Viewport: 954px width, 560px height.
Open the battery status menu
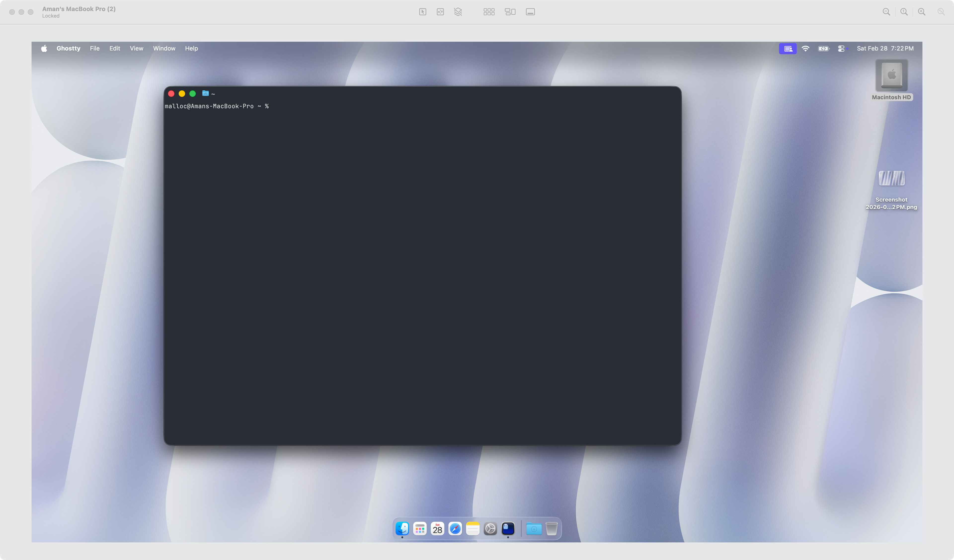(x=823, y=48)
